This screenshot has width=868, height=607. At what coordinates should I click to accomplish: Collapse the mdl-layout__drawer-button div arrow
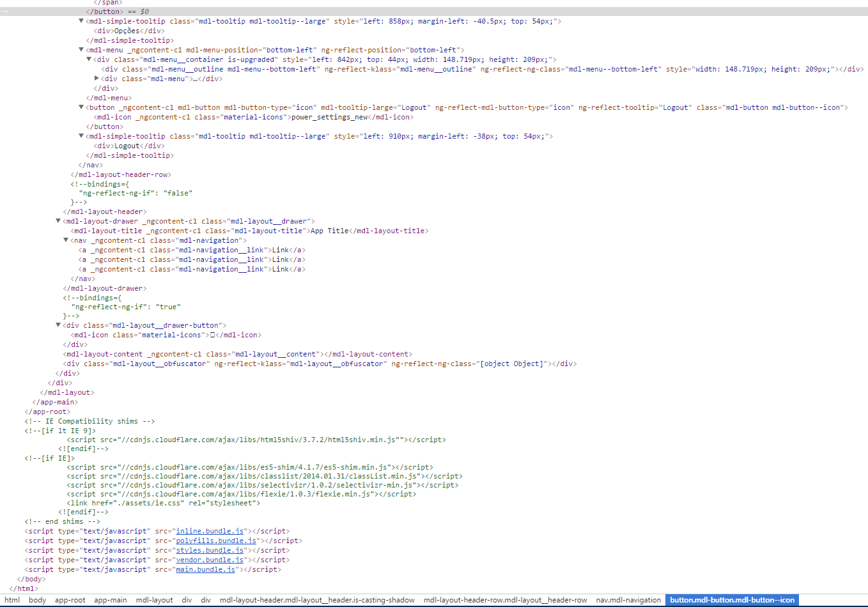click(58, 325)
